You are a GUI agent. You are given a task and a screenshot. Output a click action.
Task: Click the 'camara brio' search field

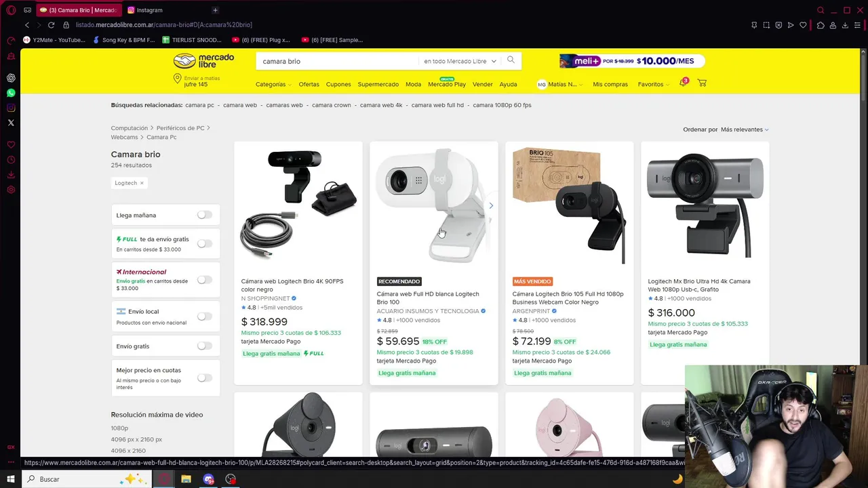point(337,61)
